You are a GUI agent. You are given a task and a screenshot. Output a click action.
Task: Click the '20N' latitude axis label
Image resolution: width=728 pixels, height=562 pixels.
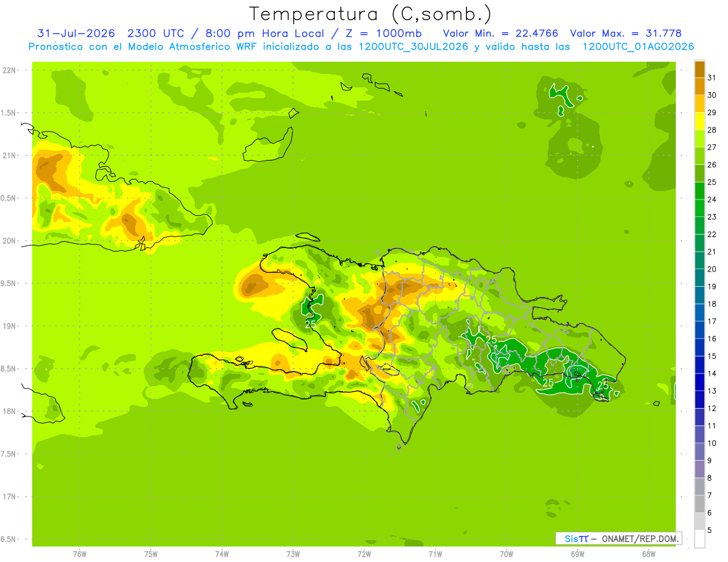tap(10, 241)
